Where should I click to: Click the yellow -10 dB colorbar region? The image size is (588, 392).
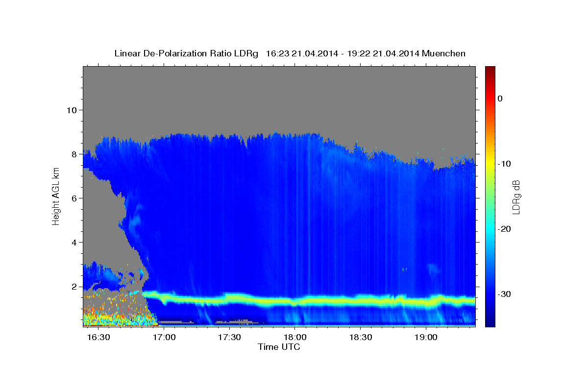(490, 164)
